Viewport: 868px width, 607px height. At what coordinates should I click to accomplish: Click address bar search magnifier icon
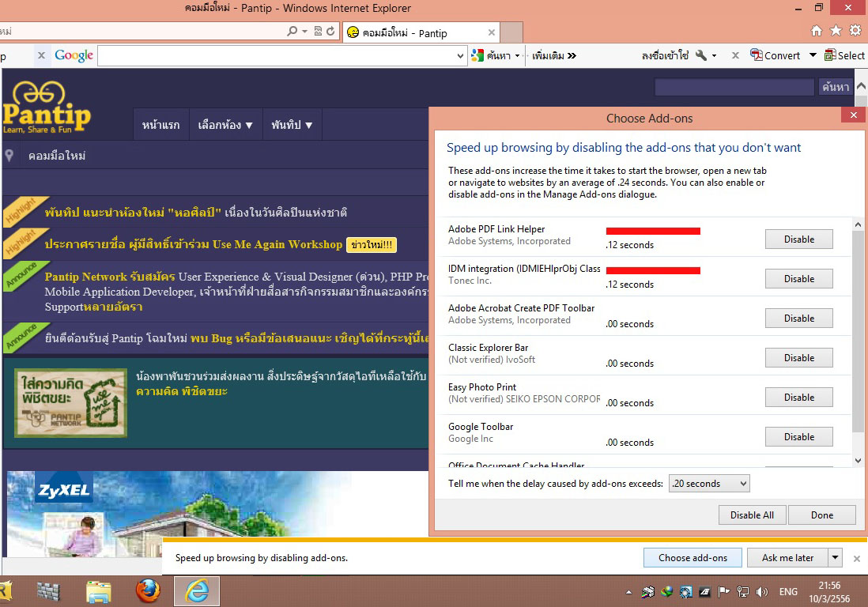tap(292, 31)
